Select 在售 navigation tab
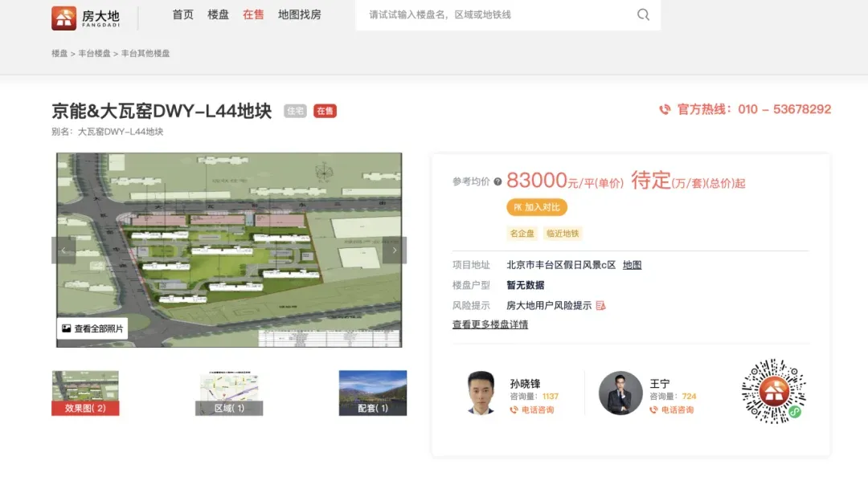 (253, 15)
